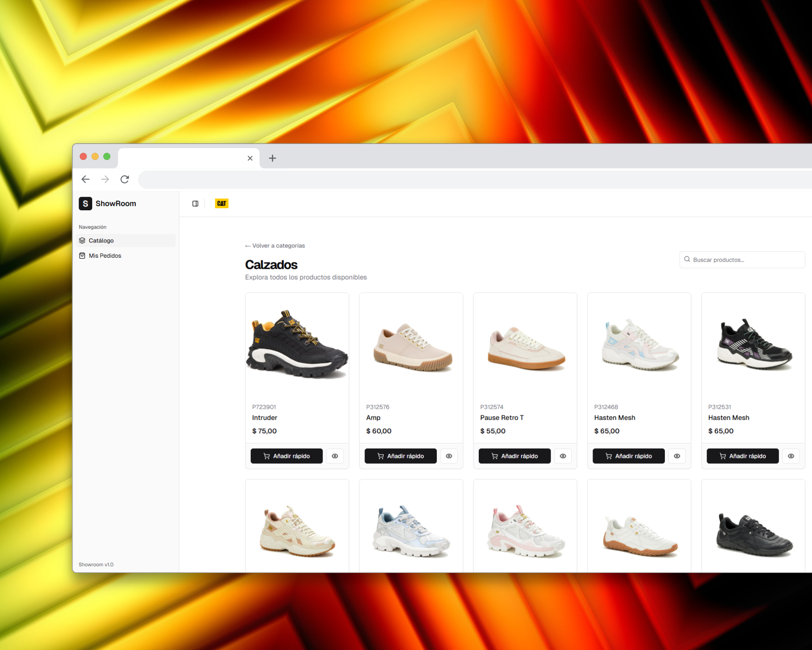Click the yellow CAT brand logo

point(222,204)
